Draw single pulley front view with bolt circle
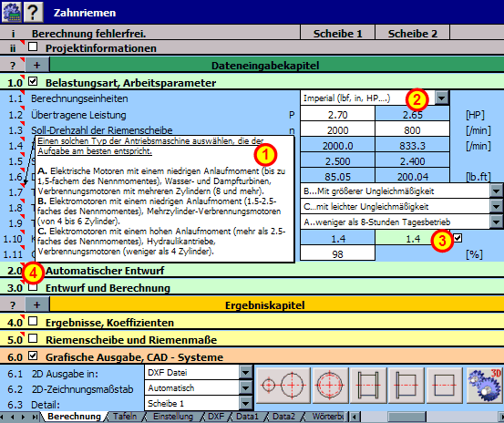 (x=330, y=386)
